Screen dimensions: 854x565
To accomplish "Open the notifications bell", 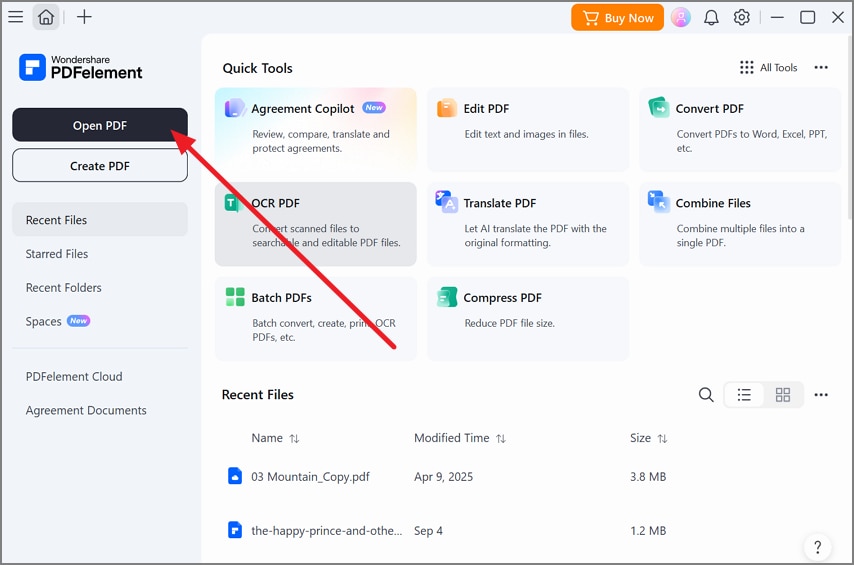I will [711, 17].
